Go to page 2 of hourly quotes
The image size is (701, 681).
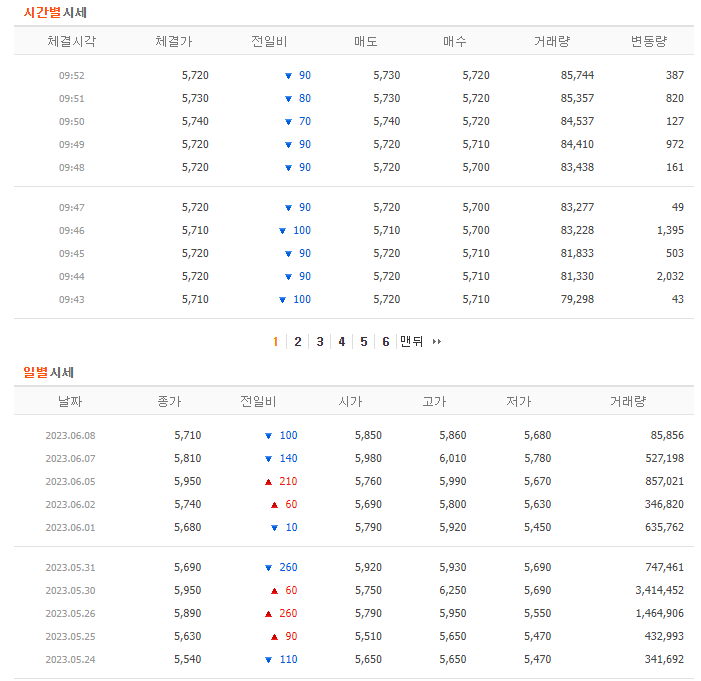tap(298, 342)
